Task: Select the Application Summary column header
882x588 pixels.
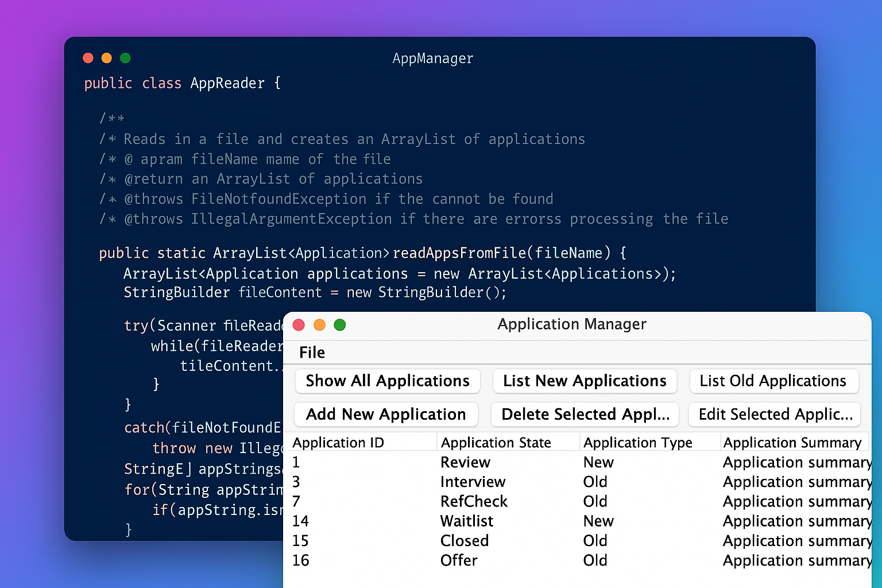Action: coord(792,443)
